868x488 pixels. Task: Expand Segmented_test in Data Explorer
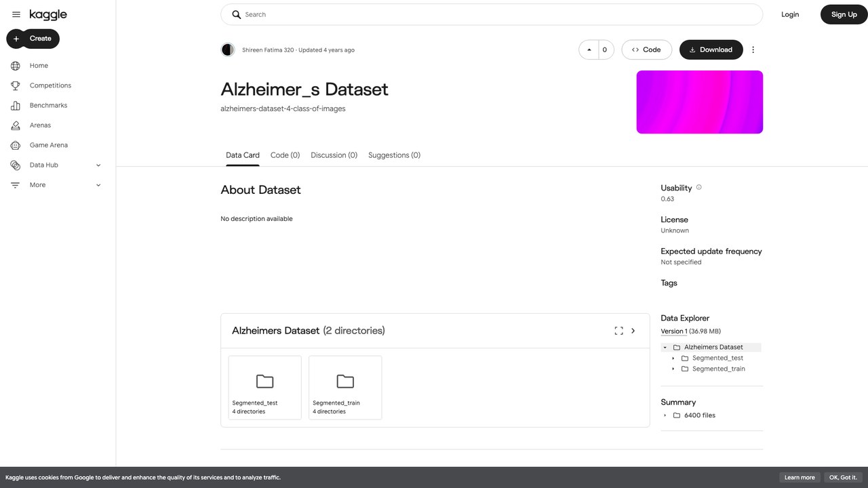tap(673, 358)
